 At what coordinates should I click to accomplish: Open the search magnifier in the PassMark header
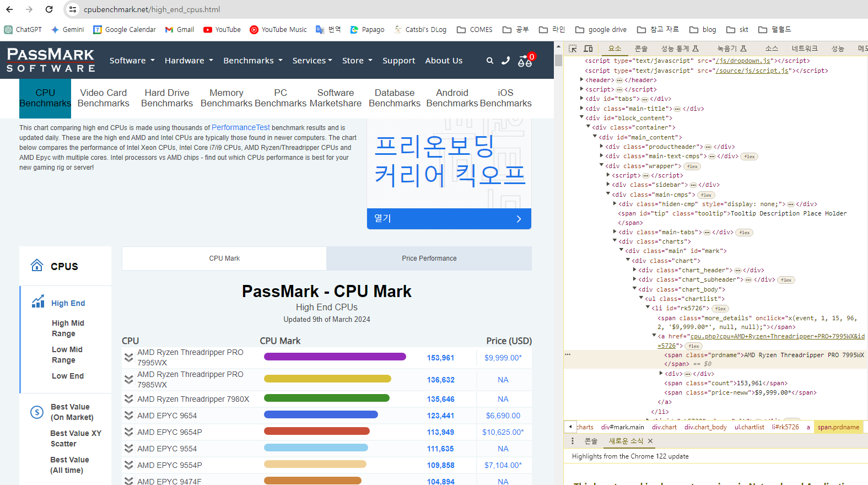coord(489,61)
